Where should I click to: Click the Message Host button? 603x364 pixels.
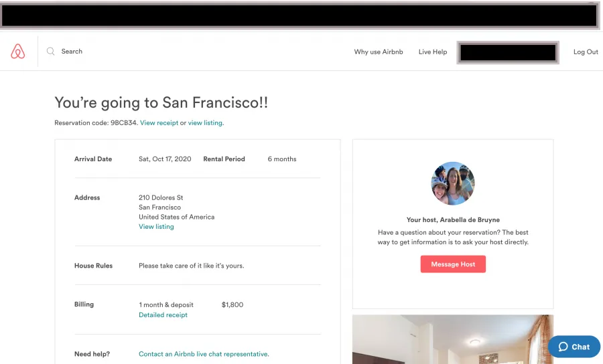453,264
